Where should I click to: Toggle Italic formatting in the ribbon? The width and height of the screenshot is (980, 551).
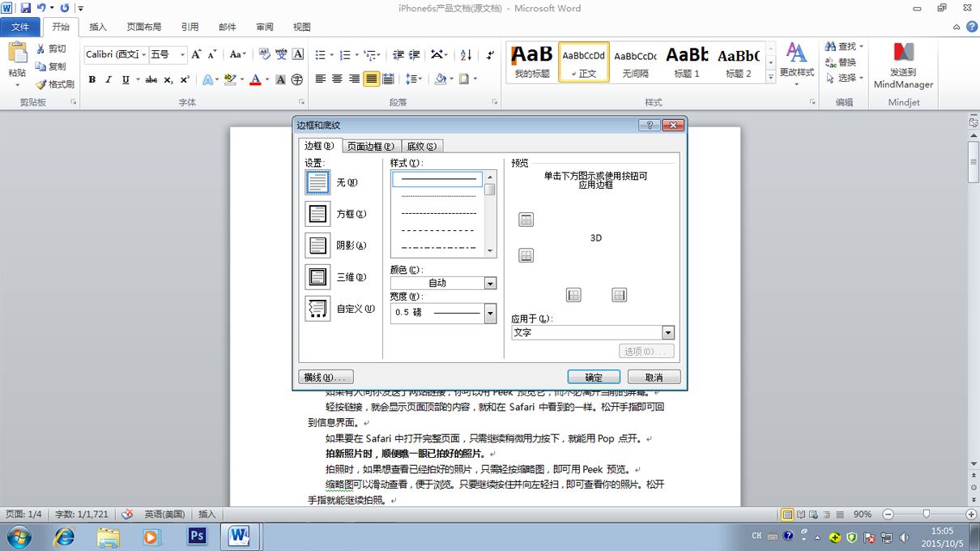[109, 79]
